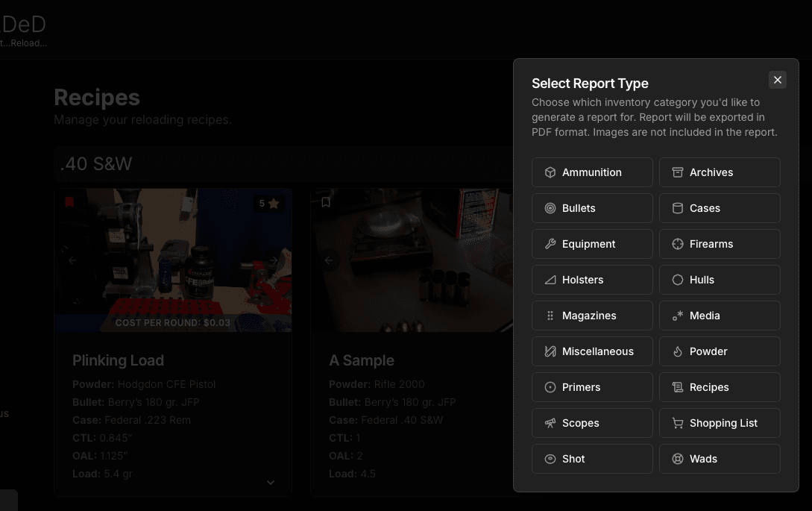
Task: Click the 5 star rating badge
Action: click(268, 204)
